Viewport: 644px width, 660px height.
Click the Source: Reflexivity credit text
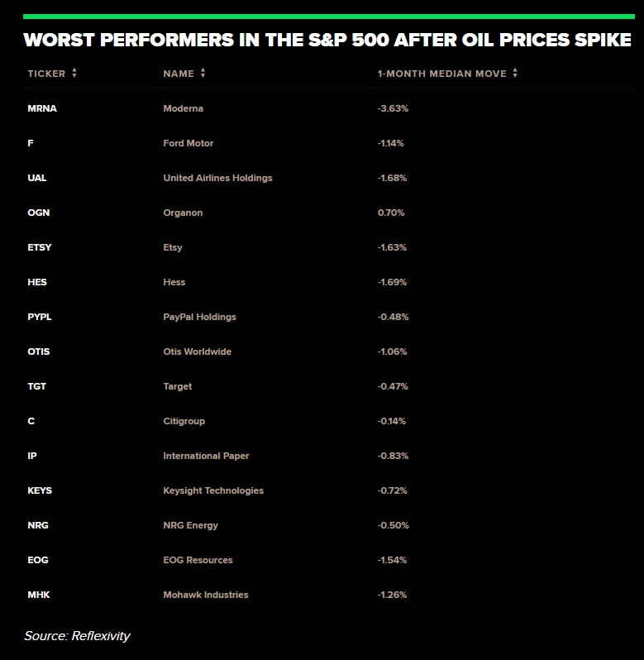click(x=77, y=636)
